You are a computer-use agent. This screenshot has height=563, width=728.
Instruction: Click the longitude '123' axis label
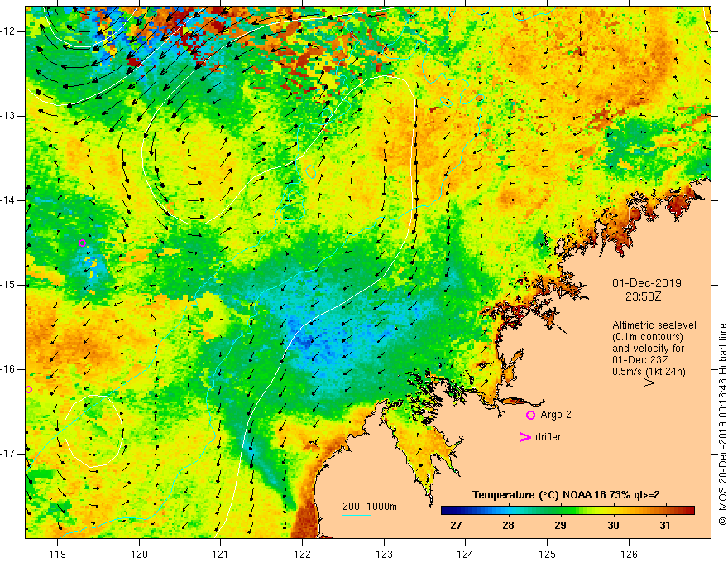(384, 554)
